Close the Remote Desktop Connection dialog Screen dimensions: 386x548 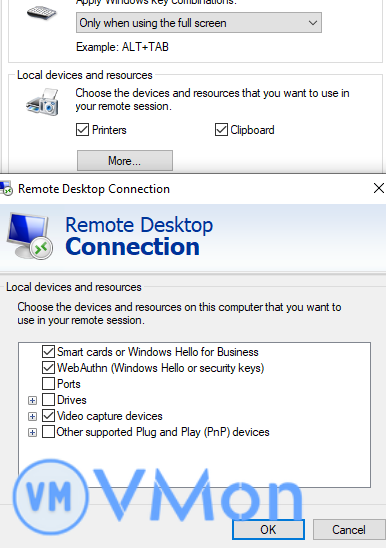(379, 188)
